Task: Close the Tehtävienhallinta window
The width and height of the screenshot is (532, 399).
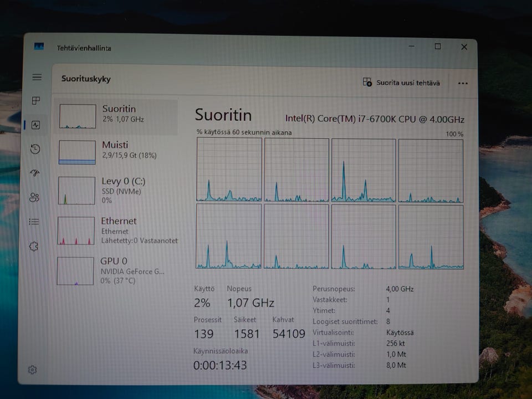Action: [464, 47]
